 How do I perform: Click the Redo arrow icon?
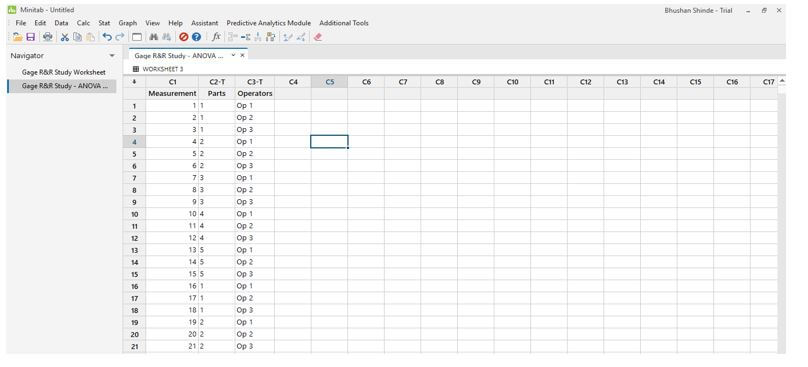[120, 37]
